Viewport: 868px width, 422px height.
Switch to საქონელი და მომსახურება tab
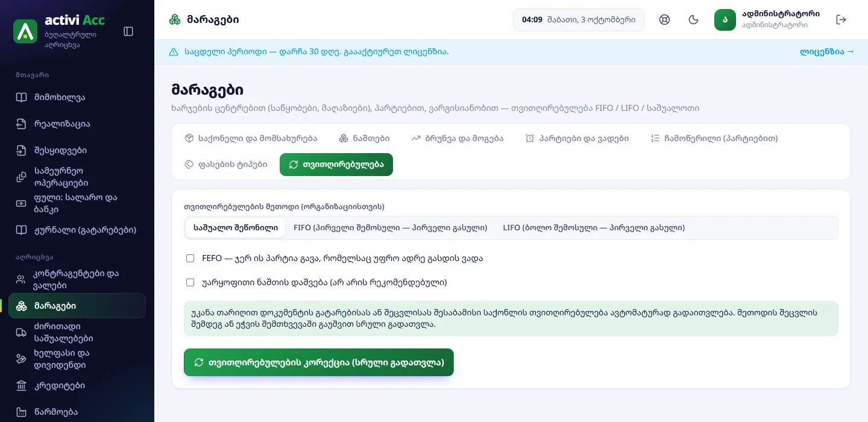251,139
